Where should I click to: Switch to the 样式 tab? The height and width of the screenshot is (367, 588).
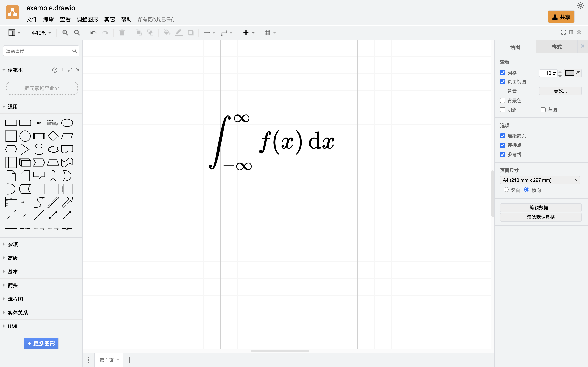(x=556, y=47)
